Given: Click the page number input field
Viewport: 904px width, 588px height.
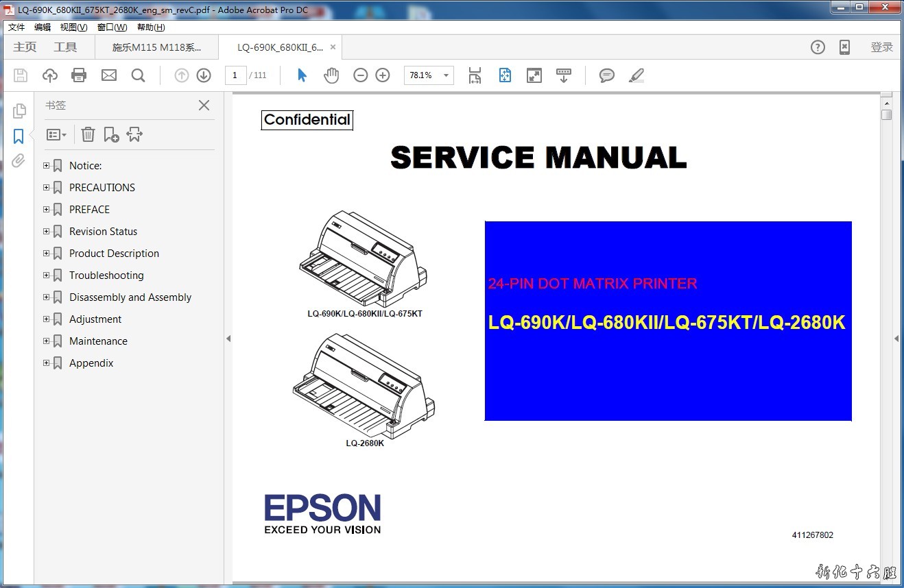Looking at the screenshot, I should (x=235, y=75).
